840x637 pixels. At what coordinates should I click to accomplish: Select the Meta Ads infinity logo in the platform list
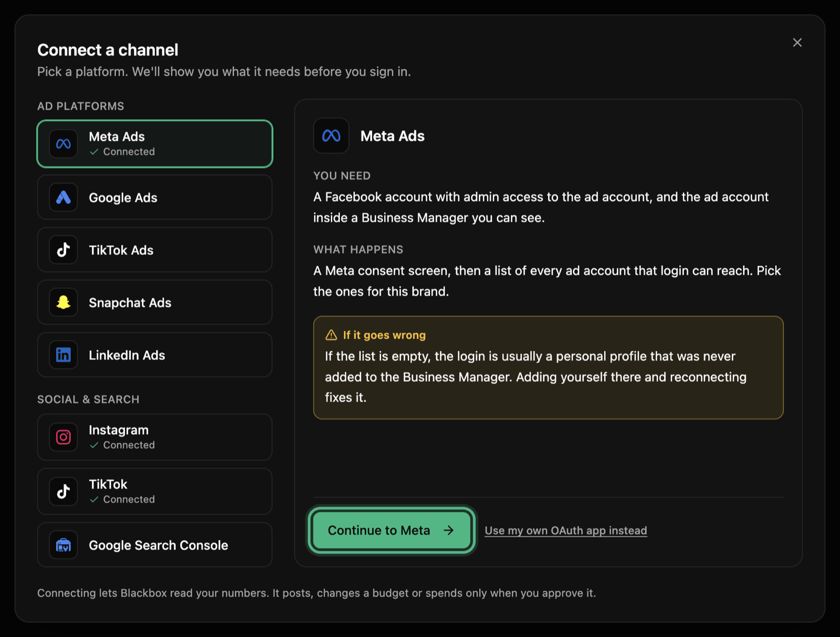click(64, 144)
